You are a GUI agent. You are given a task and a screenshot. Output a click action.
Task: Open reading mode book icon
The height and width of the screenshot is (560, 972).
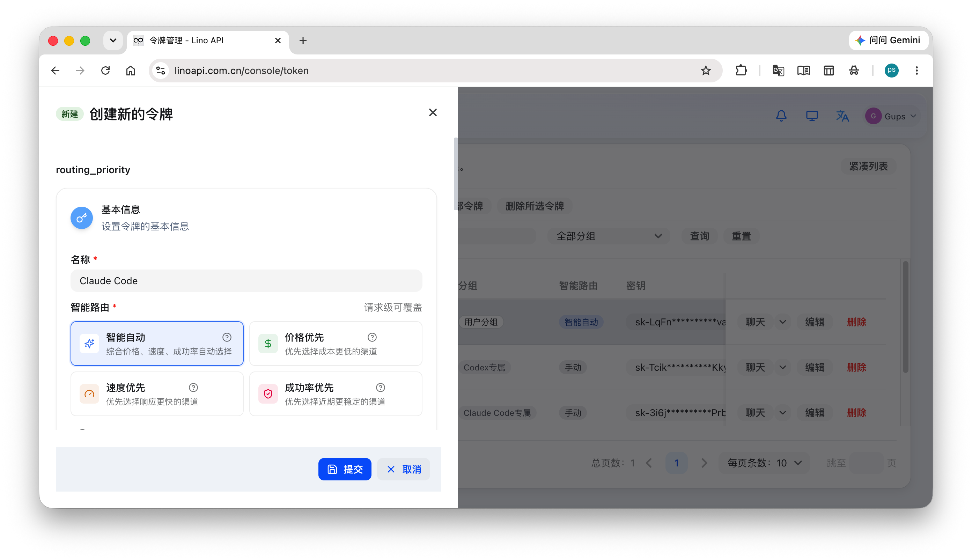(x=803, y=71)
